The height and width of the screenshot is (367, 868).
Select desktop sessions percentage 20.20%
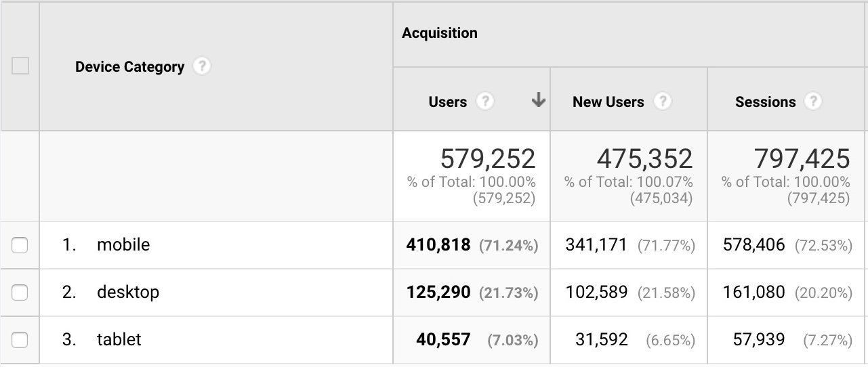click(823, 293)
